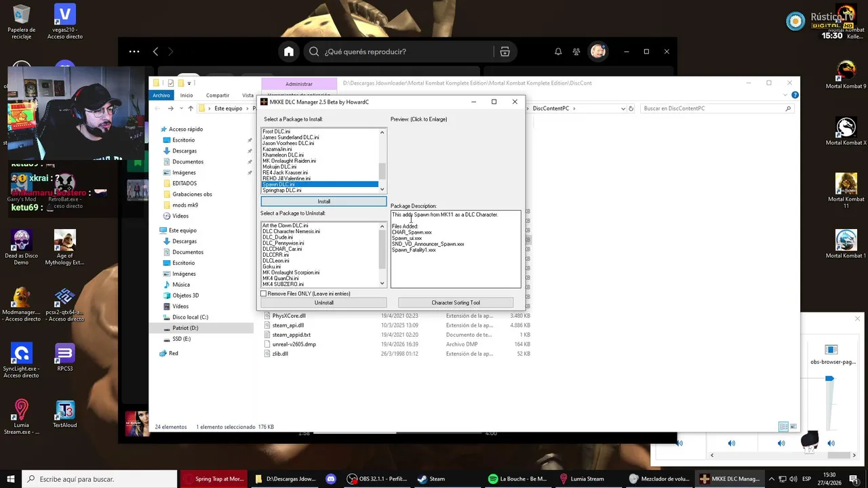
Task: Select DLC_Pennywise.ini in uninstall list
Action: [x=283, y=243]
